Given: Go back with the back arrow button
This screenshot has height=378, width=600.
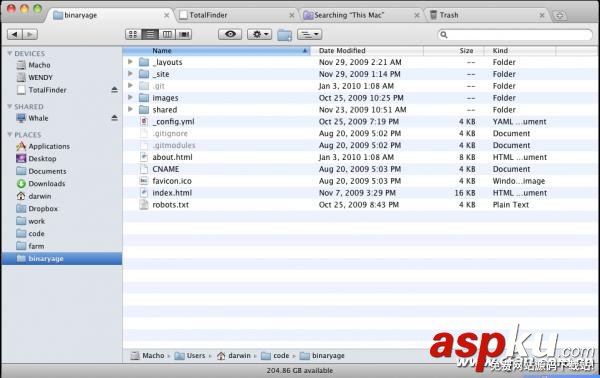Looking at the screenshot, I should [x=15, y=34].
